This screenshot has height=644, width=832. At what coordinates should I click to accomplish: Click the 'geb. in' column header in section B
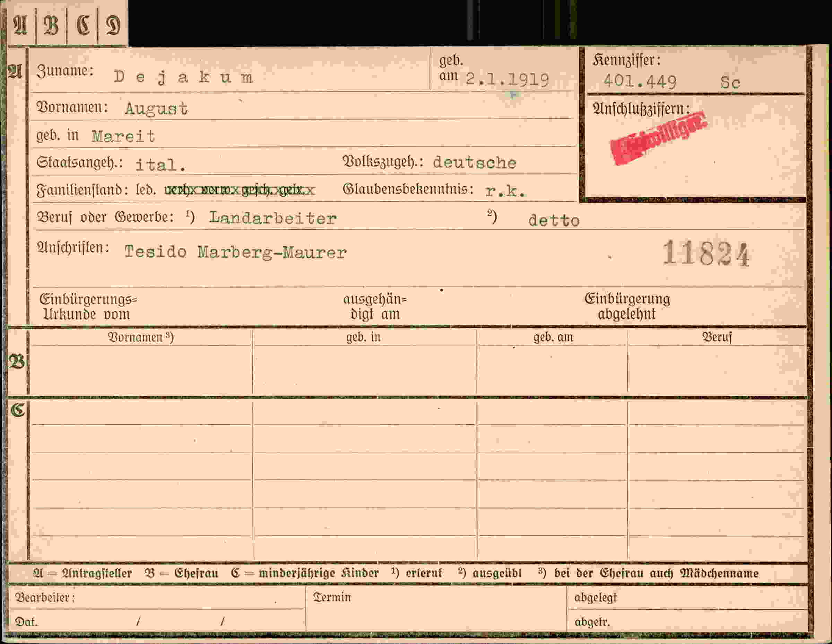(x=363, y=337)
